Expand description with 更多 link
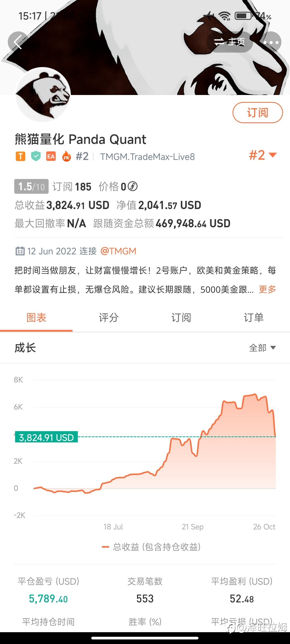Image resolution: width=290 pixels, height=644 pixels. click(267, 289)
